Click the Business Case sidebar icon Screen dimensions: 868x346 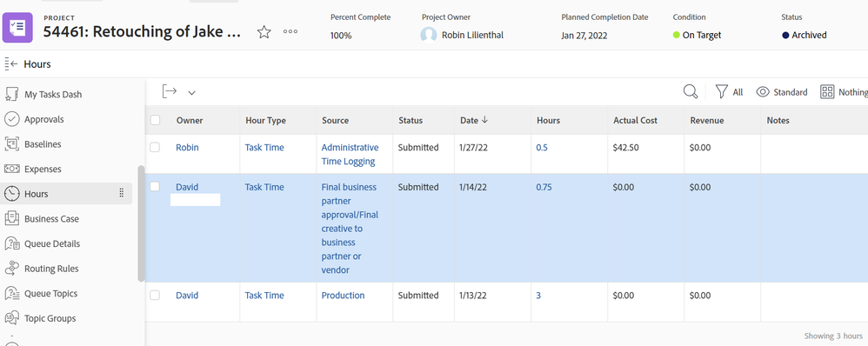[x=11, y=219]
